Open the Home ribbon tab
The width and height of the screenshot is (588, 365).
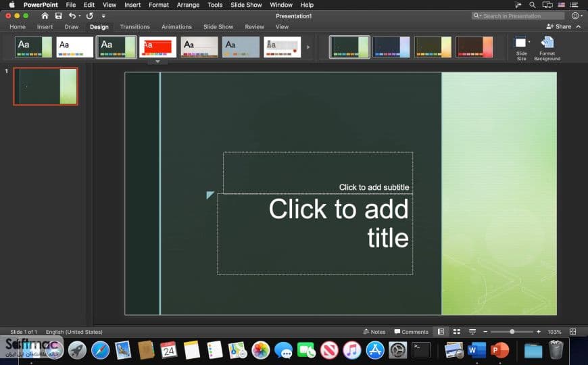18,26
